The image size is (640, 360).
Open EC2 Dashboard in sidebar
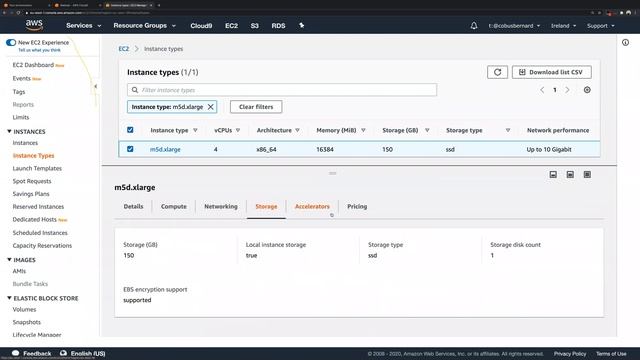click(33, 65)
